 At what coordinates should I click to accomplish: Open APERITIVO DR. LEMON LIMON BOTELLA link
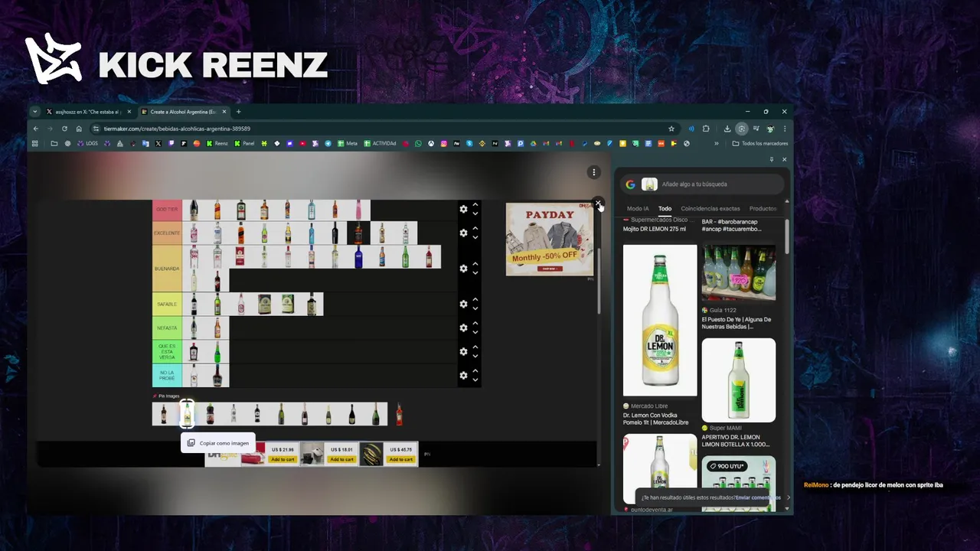736,441
